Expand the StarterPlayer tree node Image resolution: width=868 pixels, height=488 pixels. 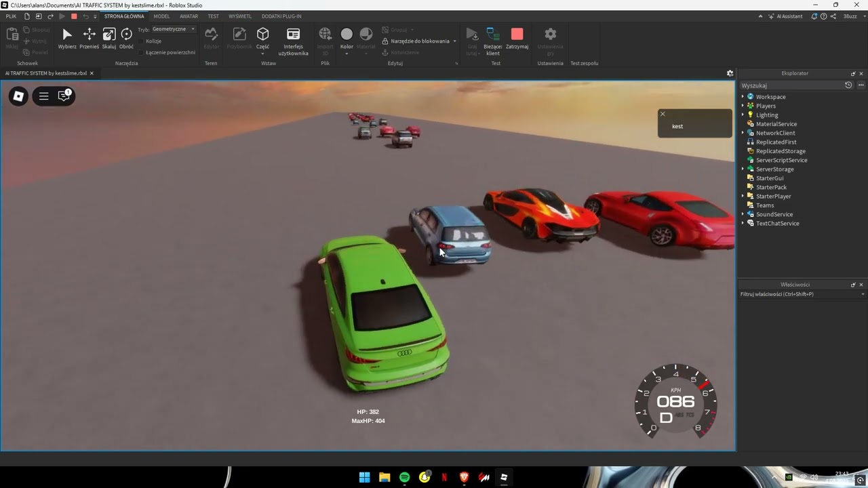(x=743, y=196)
